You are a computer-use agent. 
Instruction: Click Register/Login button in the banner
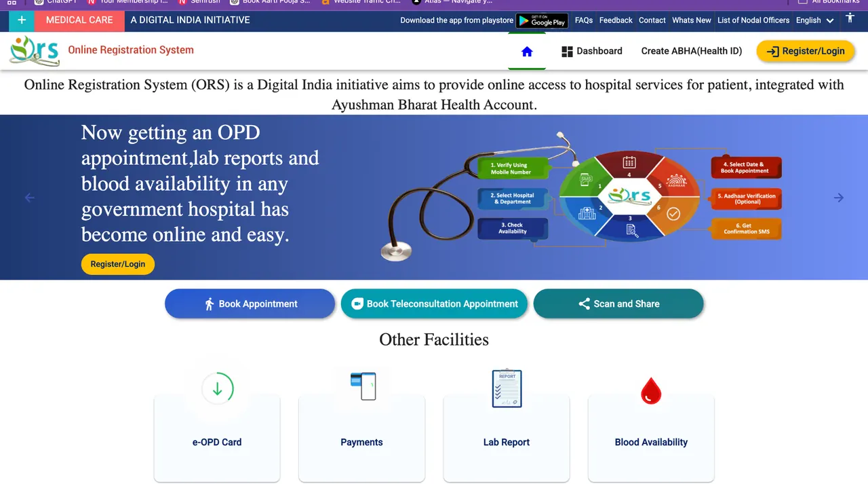(118, 264)
